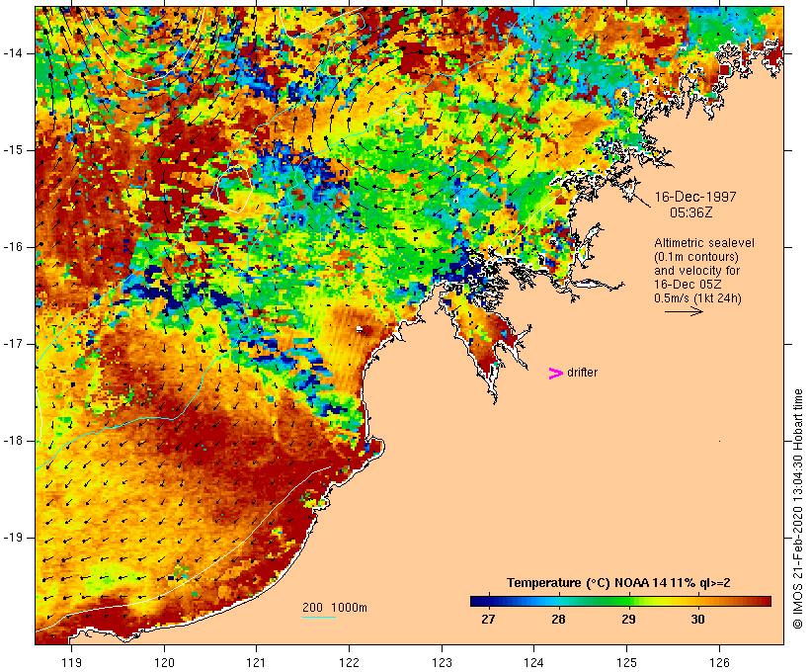Viewport: 810px width, 672px height.
Task: Click the latitude axis label '-14'
Action: (13, 53)
